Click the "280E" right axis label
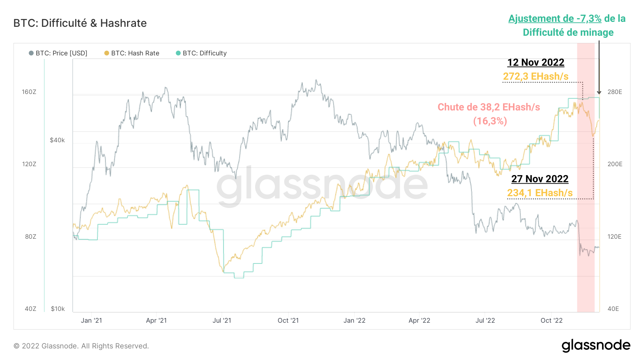The image size is (644, 362). (x=615, y=92)
